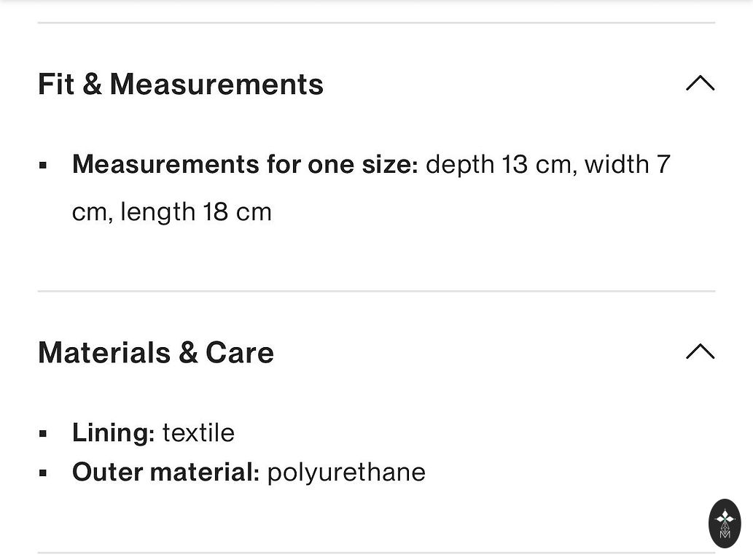Click the bullet before 'Outer material'
Viewport: 753px width, 560px height.
point(43,473)
